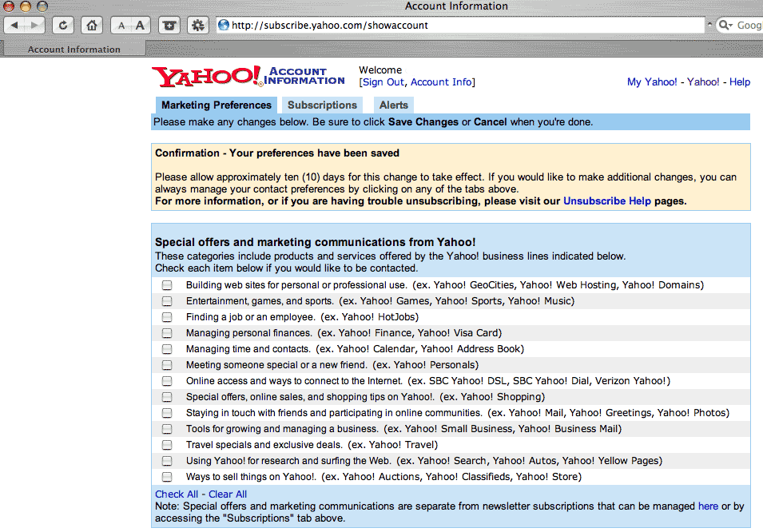Switch to the Alerts tab

click(394, 105)
